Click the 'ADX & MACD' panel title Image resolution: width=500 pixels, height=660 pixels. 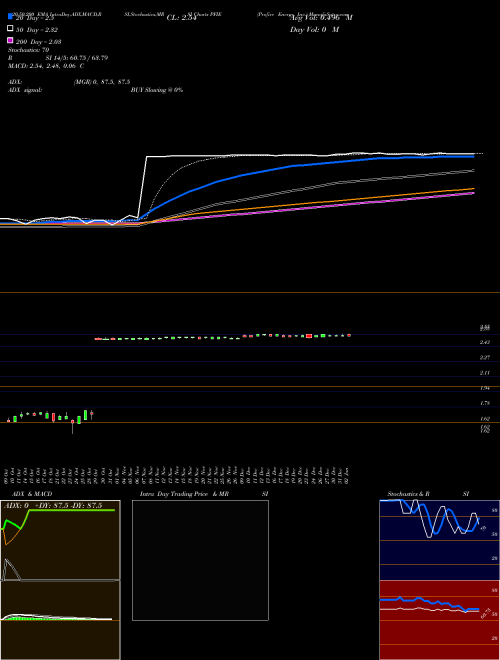pyautogui.click(x=32, y=494)
